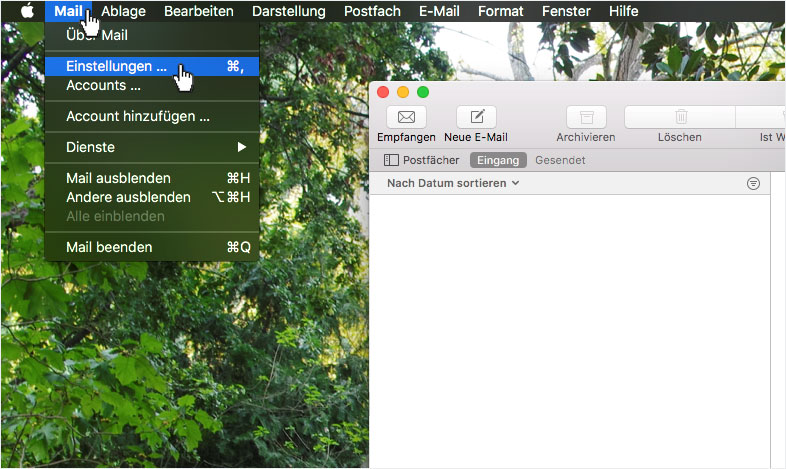Toggle the Postfächer sidebar icon
This screenshot has width=786, height=469.
391,160
